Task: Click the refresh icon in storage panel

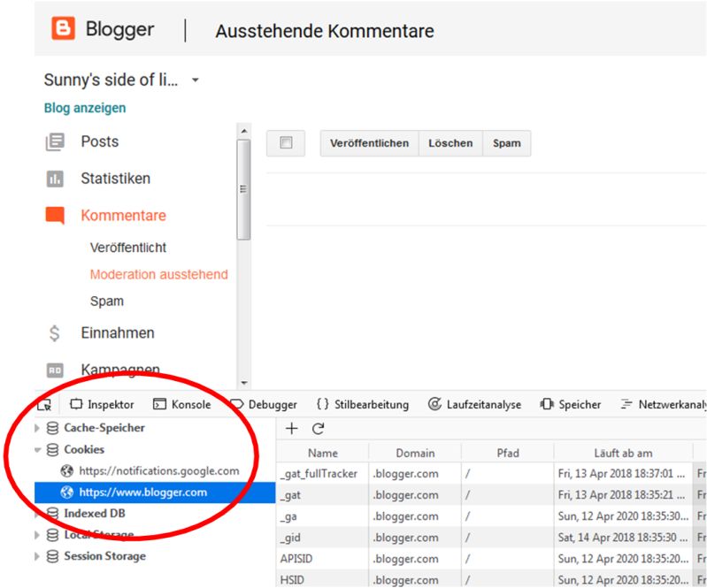Action: pos(319,429)
